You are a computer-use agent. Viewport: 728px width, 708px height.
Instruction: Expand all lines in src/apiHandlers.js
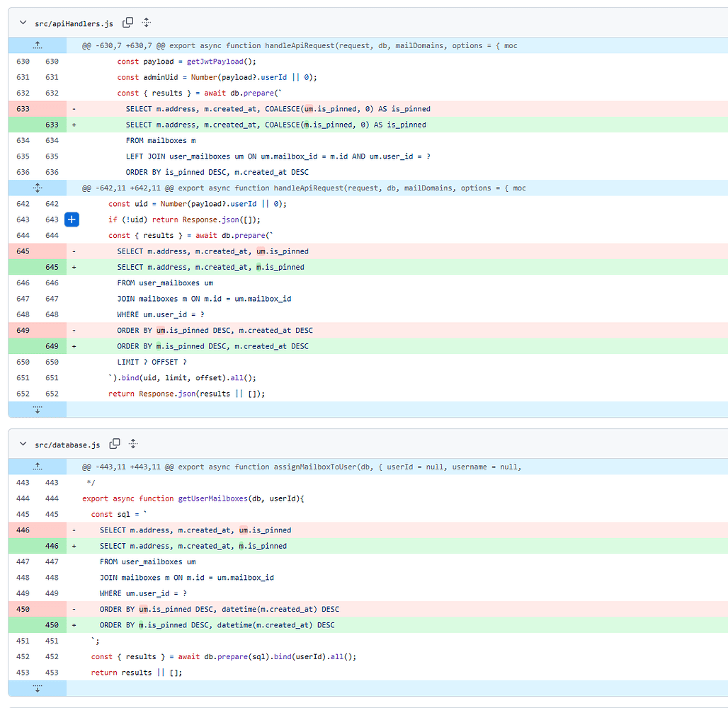[x=147, y=22]
